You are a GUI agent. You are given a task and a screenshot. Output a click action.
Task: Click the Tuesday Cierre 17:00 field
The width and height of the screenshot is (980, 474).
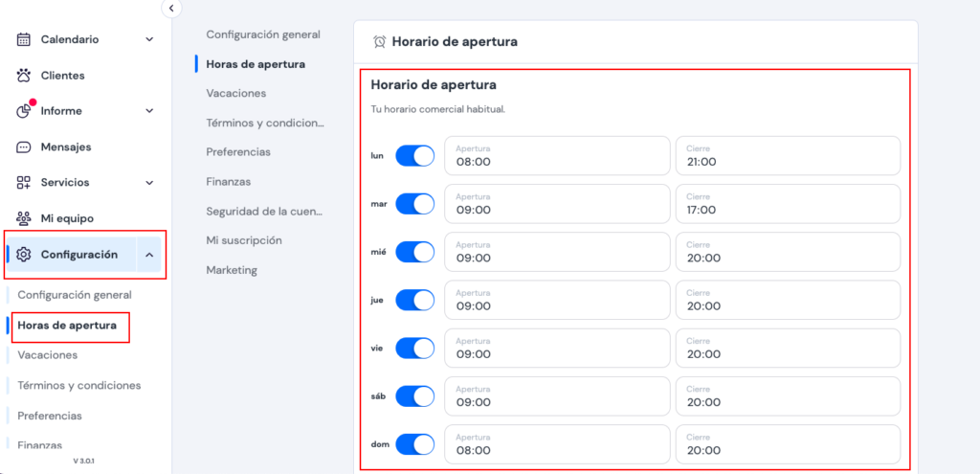point(788,204)
